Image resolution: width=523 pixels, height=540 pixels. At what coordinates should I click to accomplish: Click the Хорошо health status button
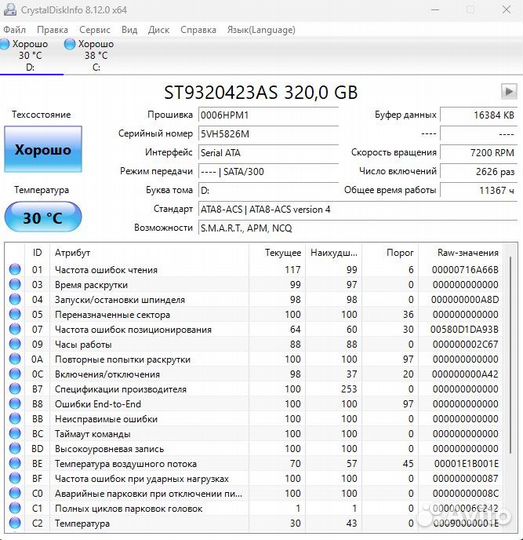coord(43,149)
